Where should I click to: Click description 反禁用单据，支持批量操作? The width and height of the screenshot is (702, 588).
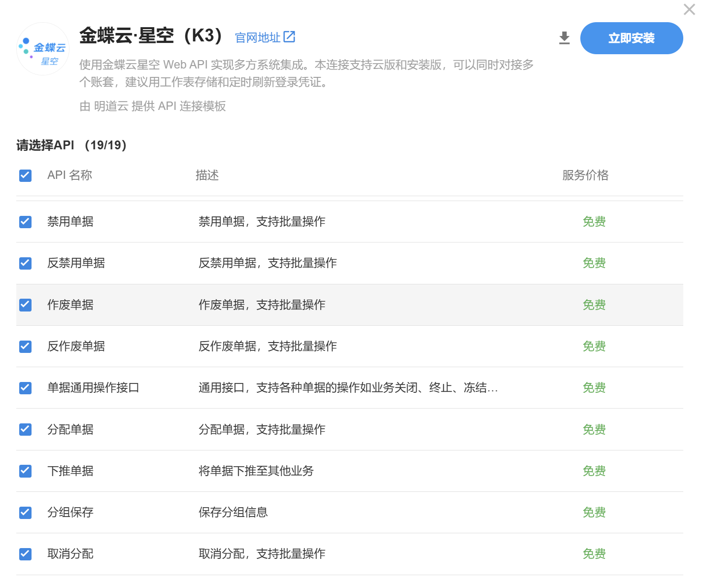click(267, 263)
